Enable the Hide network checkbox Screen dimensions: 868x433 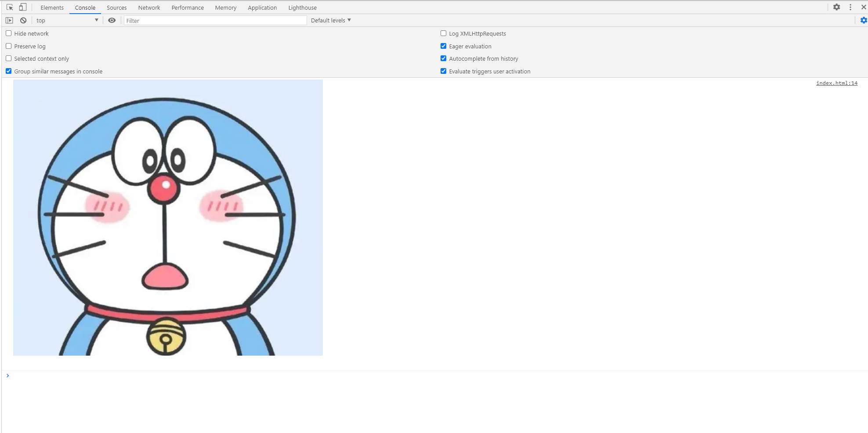point(8,33)
